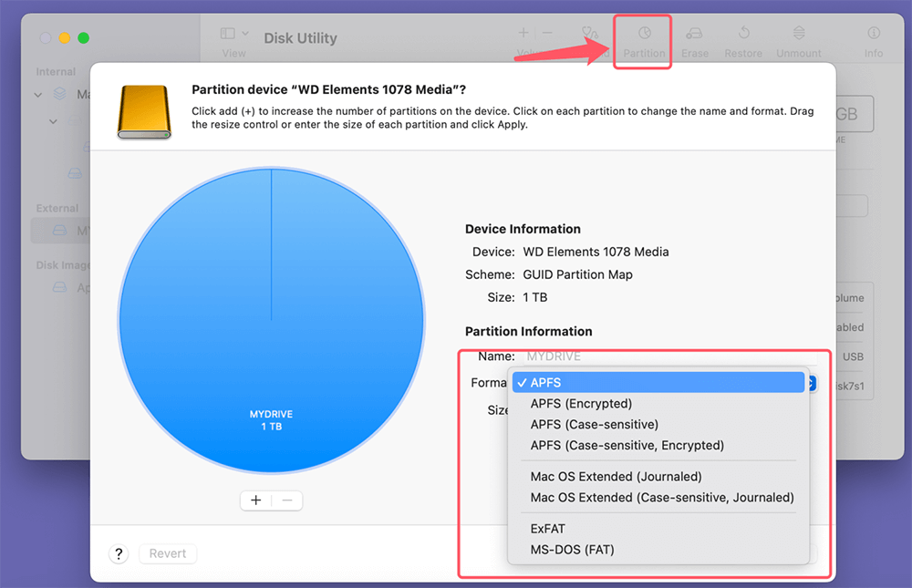Viewport: 912px width, 588px height.
Task: Open help using the question mark button
Action: (x=119, y=553)
